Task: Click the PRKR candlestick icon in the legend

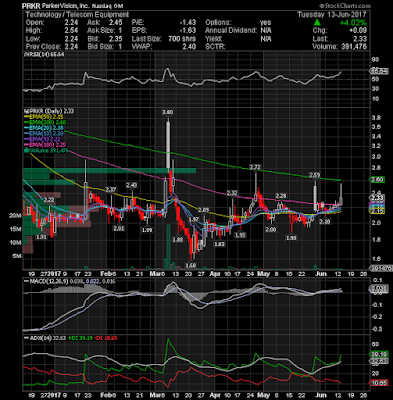Action: click(x=24, y=111)
